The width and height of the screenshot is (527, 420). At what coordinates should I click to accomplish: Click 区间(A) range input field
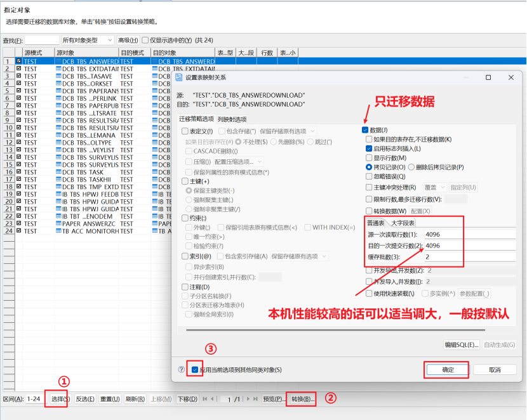[x=35, y=399]
